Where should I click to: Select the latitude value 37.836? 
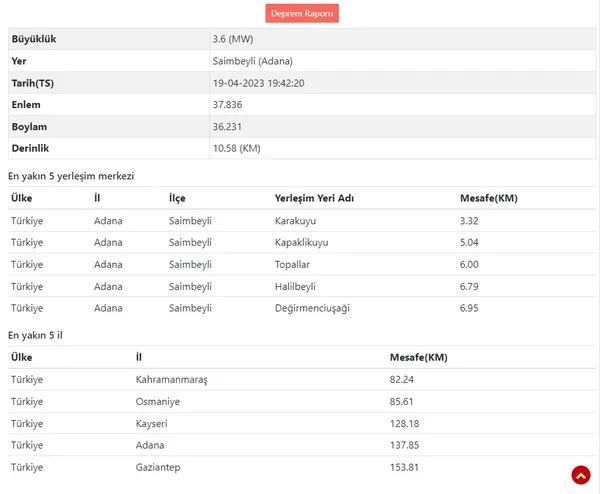tap(227, 105)
